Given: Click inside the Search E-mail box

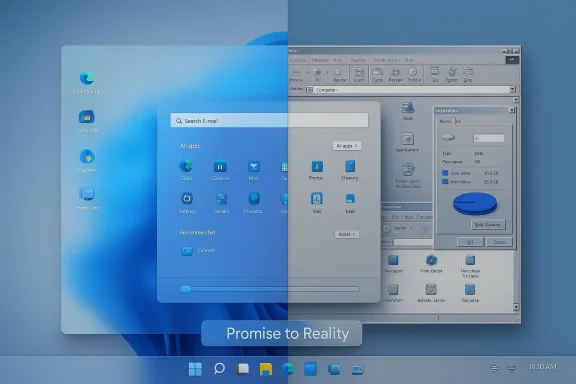Looking at the screenshot, I should click(269, 121).
